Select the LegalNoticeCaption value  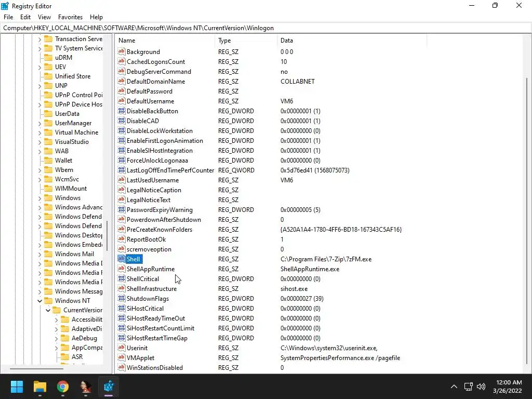click(154, 190)
